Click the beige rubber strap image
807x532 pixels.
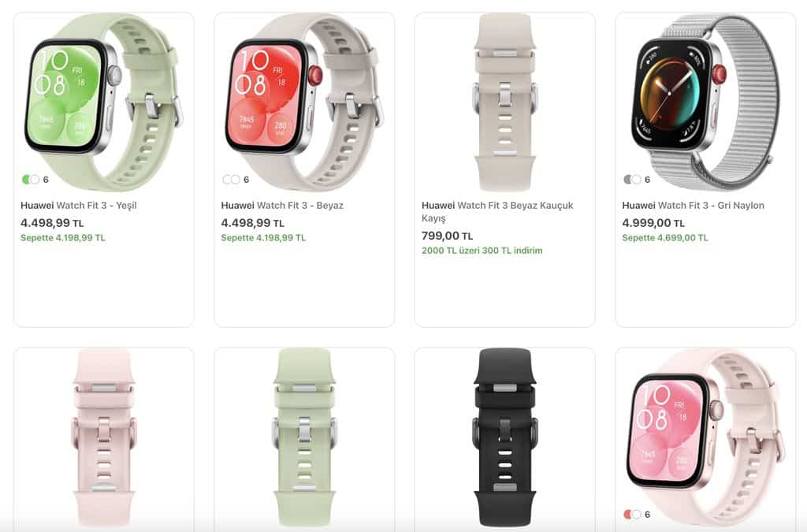pyautogui.click(x=505, y=102)
